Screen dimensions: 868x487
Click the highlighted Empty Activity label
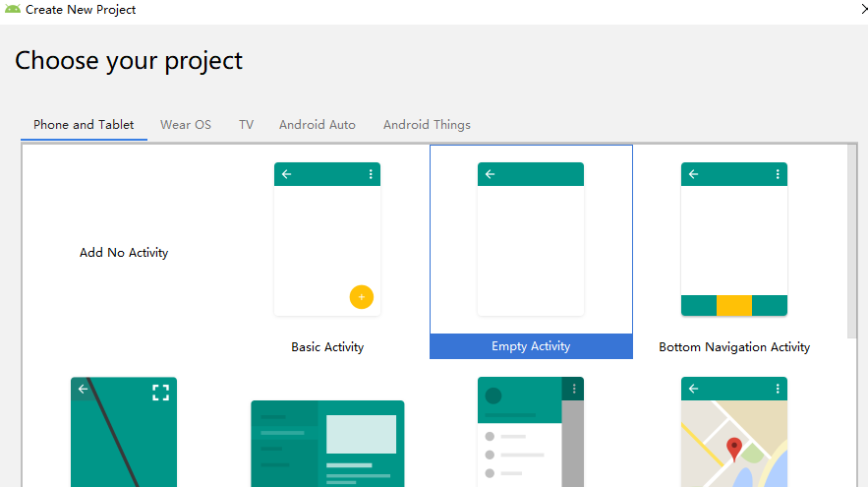coord(531,346)
